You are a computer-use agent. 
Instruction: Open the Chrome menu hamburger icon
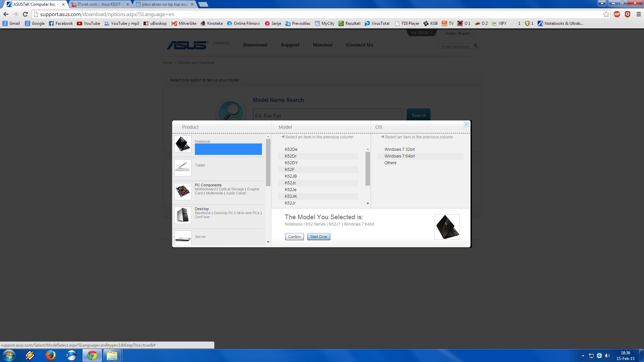pos(639,14)
